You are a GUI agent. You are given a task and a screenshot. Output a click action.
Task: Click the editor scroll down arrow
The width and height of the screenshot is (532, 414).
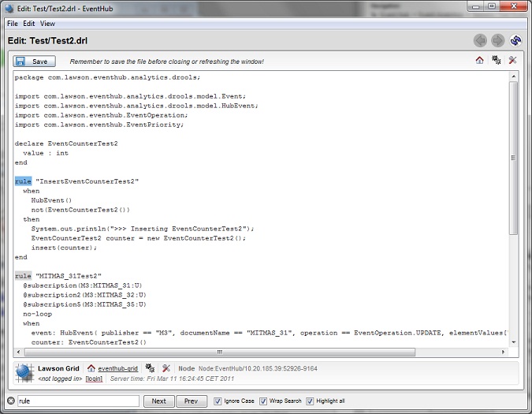coord(513,342)
